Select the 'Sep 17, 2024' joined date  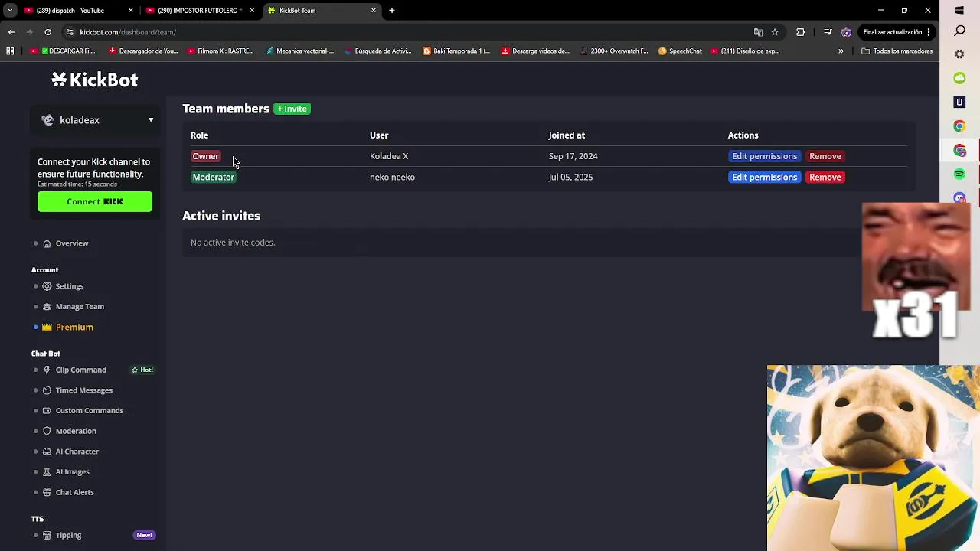(573, 156)
